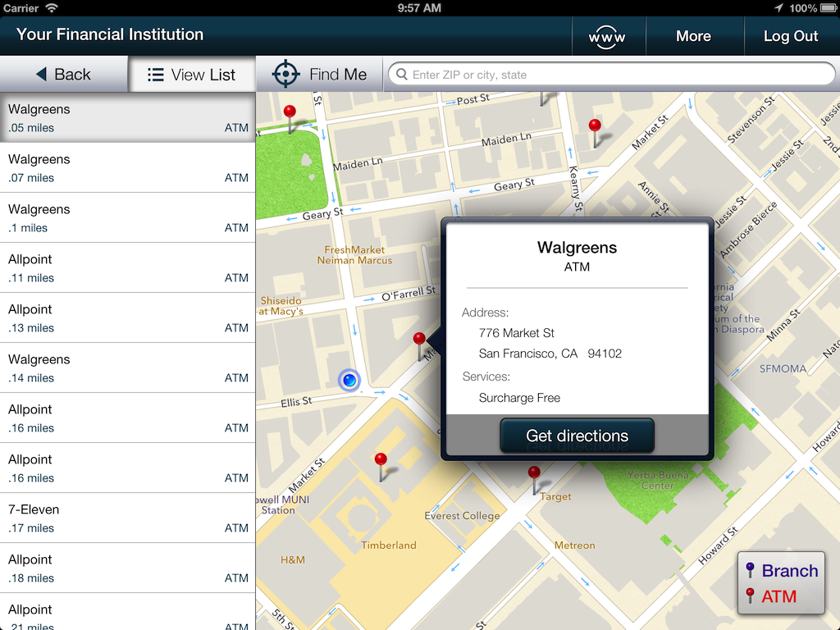The height and width of the screenshot is (630, 840).
Task: Click the magnifying glass search icon
Action: point(401,75)
